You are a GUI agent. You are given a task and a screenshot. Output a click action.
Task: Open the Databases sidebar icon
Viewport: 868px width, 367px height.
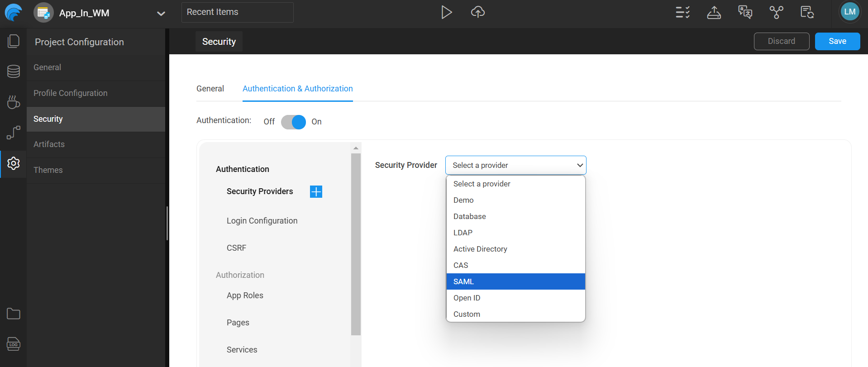coord(14,71)
